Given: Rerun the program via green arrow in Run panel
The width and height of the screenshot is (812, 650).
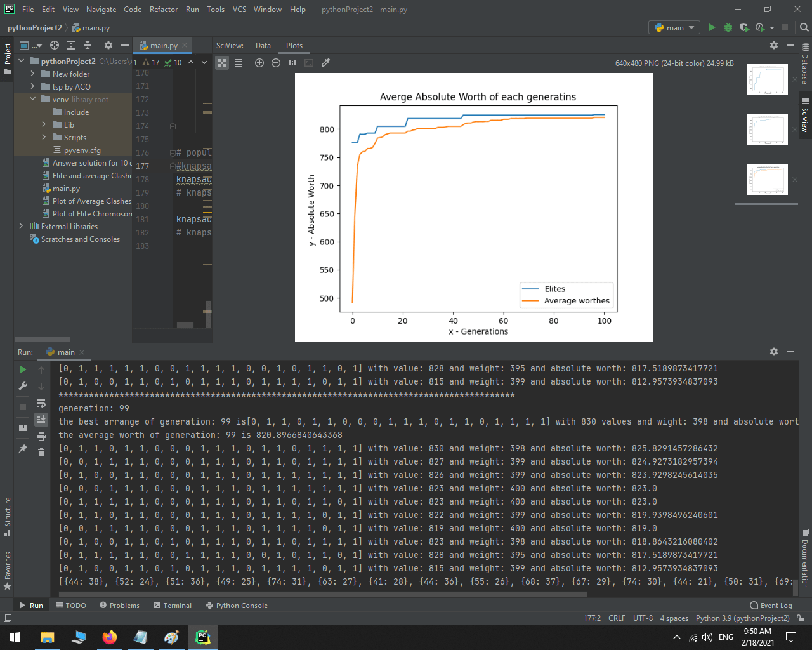Looking at the screenshot, I should point(23,368).
